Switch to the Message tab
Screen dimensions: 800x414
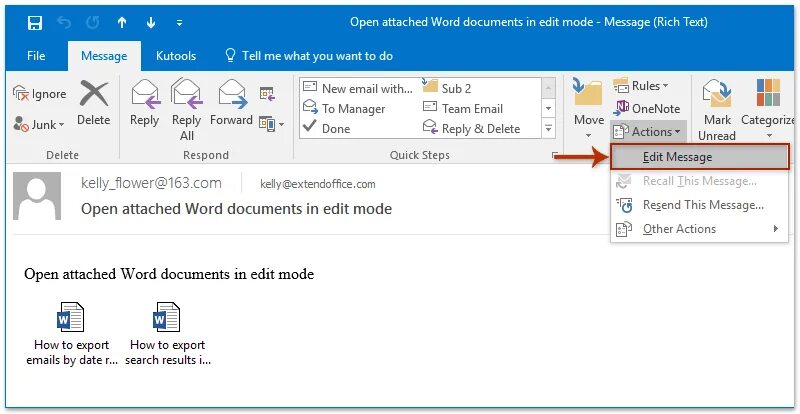tap(104, 56)
